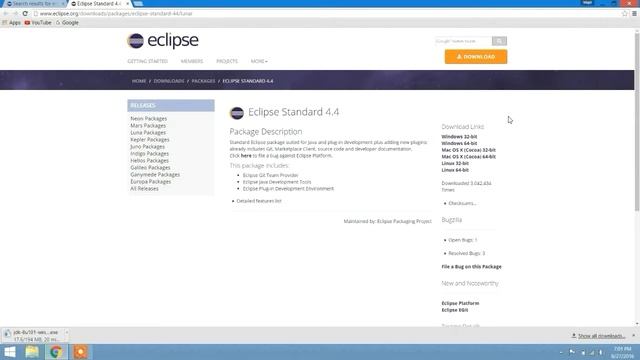The image size is (640, 360).
Task: Select the Eclipse Standard 4.4 tab
Action: pos(99,4)
